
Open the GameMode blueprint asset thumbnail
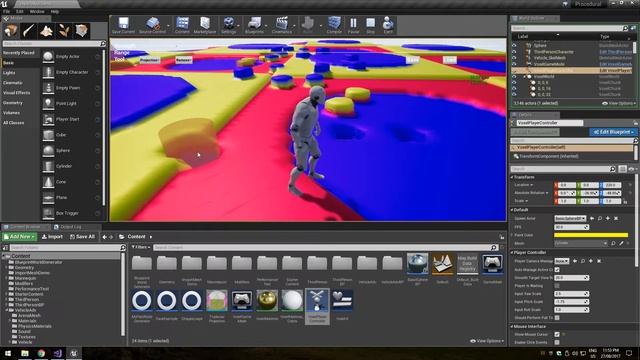click(x=492, y=264)
